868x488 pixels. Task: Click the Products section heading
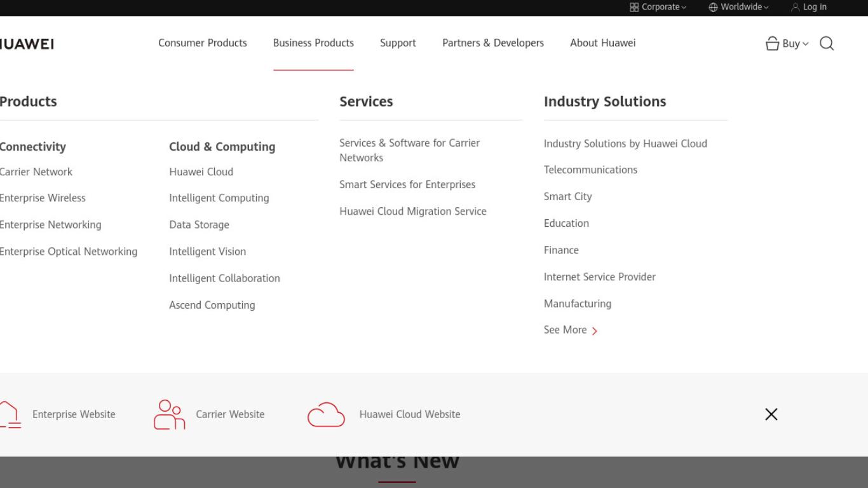point(29,102)
